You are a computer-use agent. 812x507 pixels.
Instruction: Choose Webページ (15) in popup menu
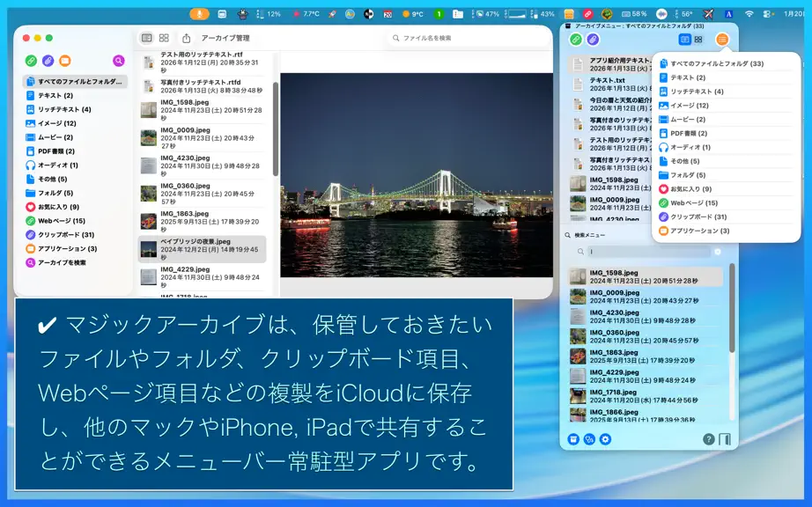tap(726, 203)
